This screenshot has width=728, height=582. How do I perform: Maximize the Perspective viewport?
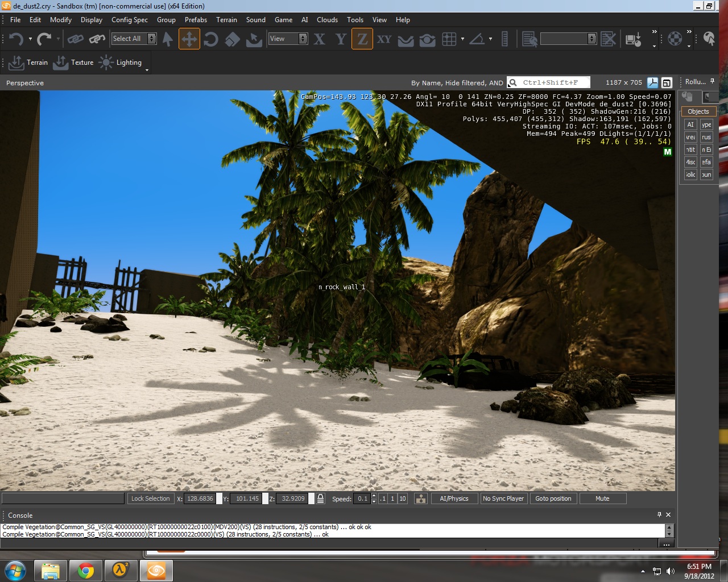(667, 82)
